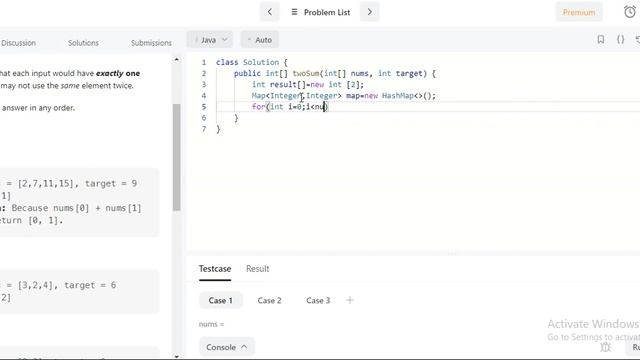Screen dimensions: 640x360
Task: Click line number 1 in gutter
Action: (204, 62)
